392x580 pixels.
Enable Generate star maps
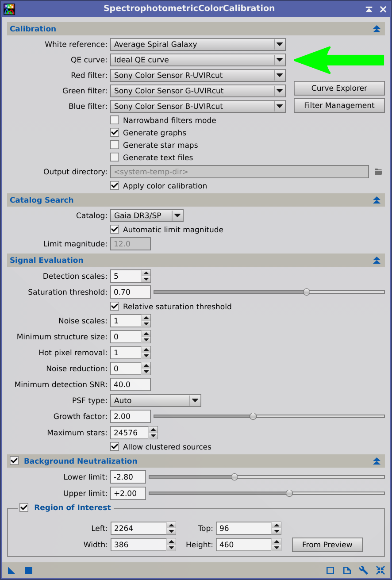[115, 145]
